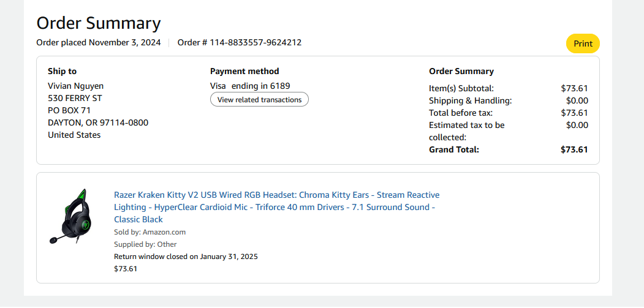Click the Ship to heading
644x308 pixels.
pos(63,71)
